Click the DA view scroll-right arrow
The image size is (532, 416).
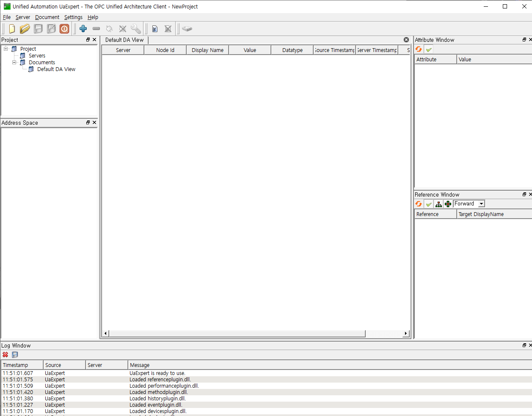click(x=406, y=334)
